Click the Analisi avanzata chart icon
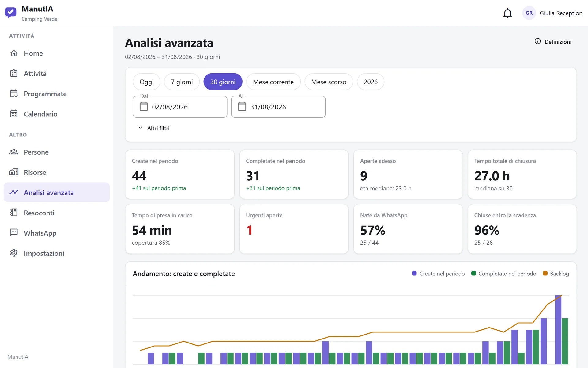 click(14, 192)
